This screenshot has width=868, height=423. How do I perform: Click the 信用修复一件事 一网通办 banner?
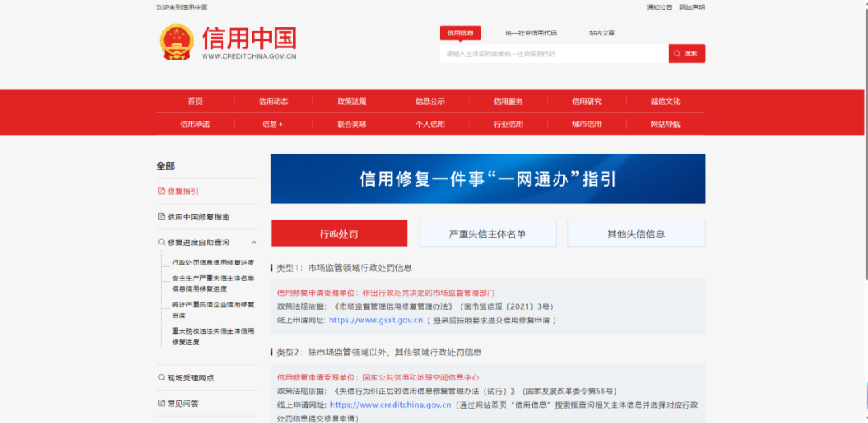tap(488, 179)
